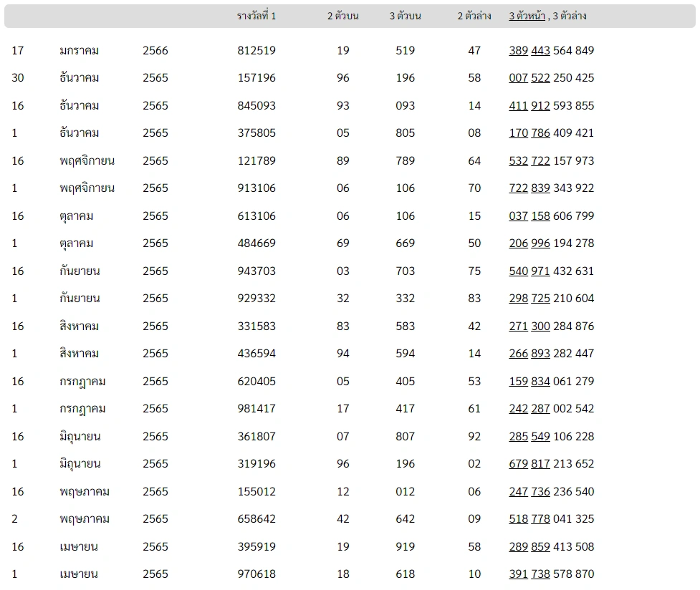Image resolution: width=700 pixels, height=590 pixels.
Task: Select link 834 for 16 กรกฎาคม 2565
Action: pyautogui.click(x=540, y=382)
